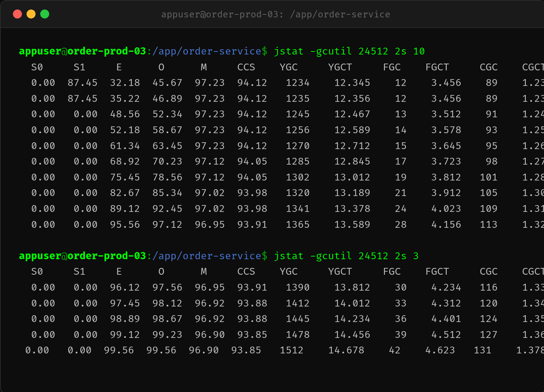Viewport: 544px width, 392px height.
Task: Click YGC value '1412'
Action: 298,303
